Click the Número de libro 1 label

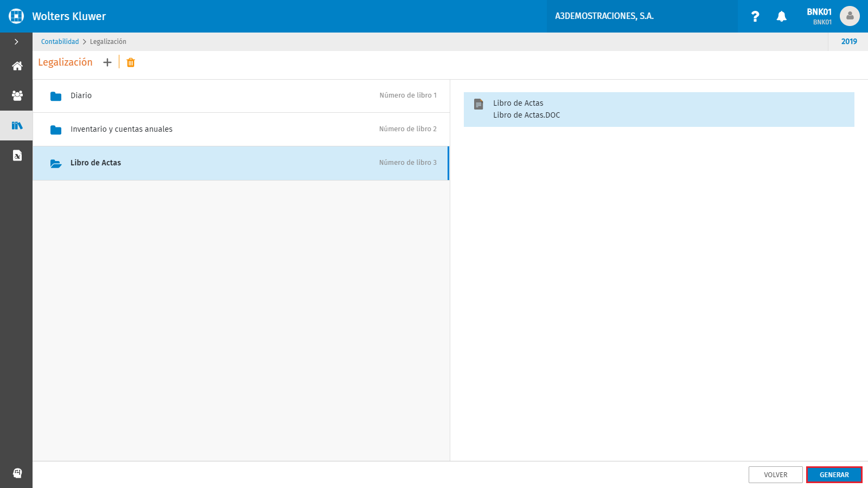coord(408,95)
